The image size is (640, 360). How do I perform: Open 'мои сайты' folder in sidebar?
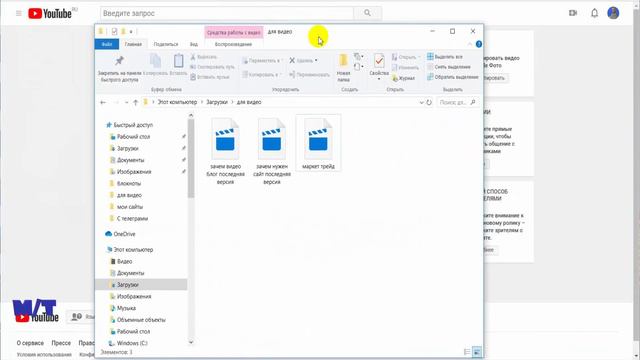[126, 207]
